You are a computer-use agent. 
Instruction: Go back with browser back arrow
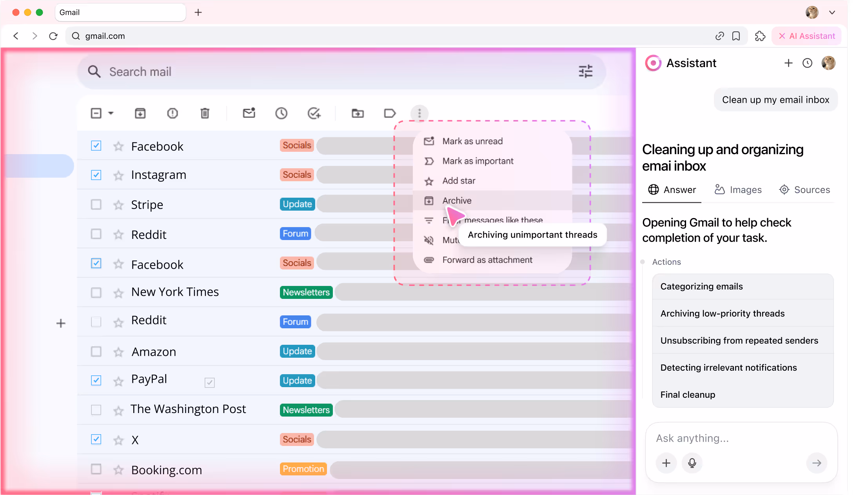click(16, 36)
